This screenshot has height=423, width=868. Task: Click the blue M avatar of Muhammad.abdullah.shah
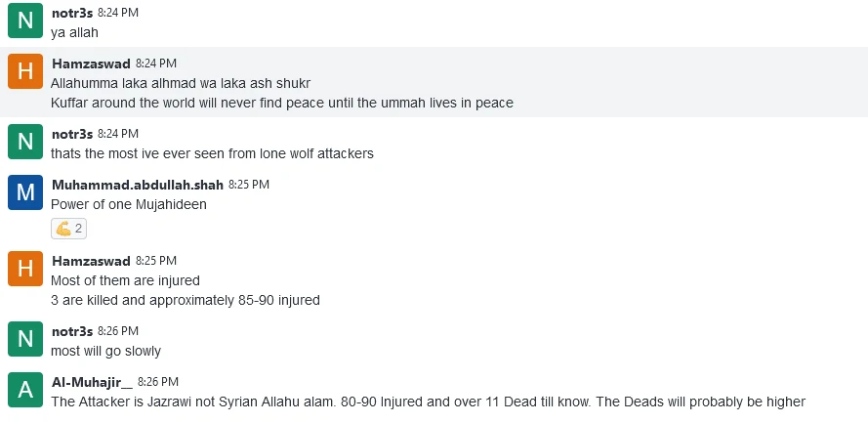tap(25, 192)
